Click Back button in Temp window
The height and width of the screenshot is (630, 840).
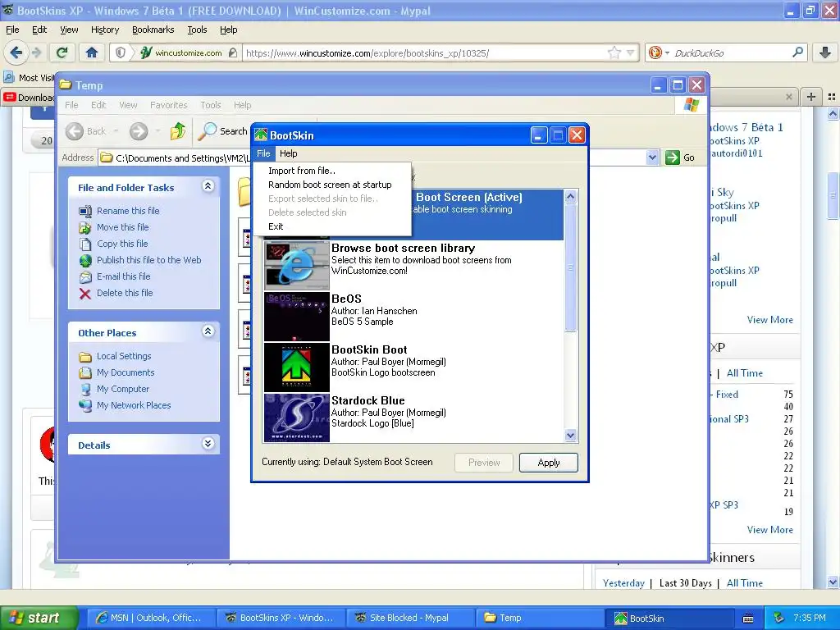click(x=86, y=131)
